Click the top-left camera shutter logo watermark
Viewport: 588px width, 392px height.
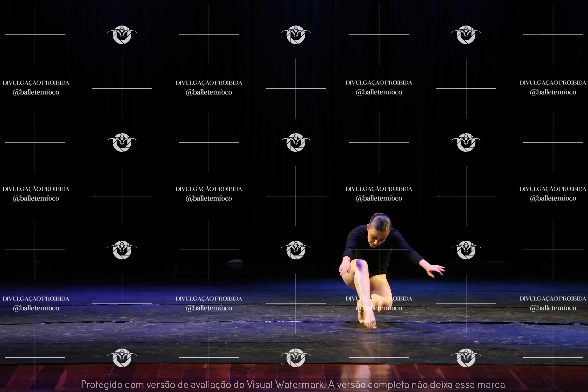click(x=122, y=35)
